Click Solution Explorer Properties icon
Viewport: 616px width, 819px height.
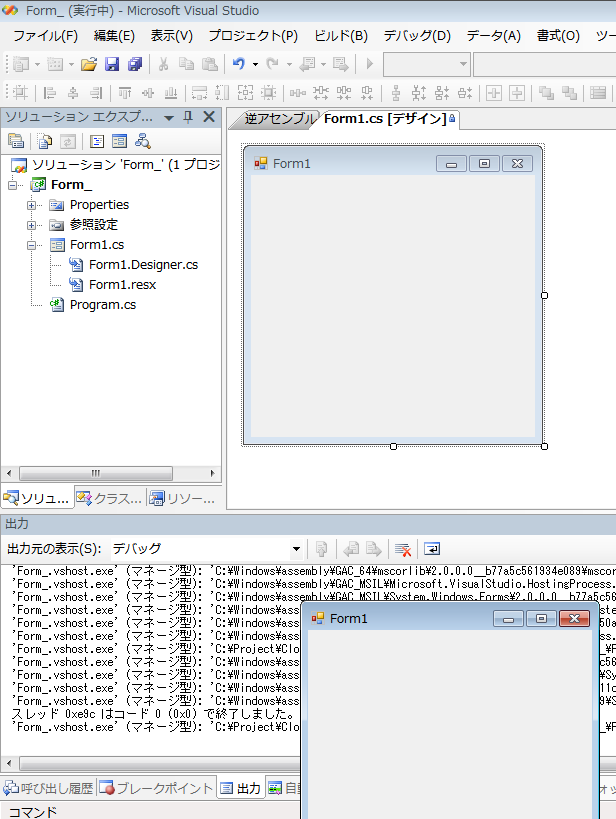click(x=16, y=141)
